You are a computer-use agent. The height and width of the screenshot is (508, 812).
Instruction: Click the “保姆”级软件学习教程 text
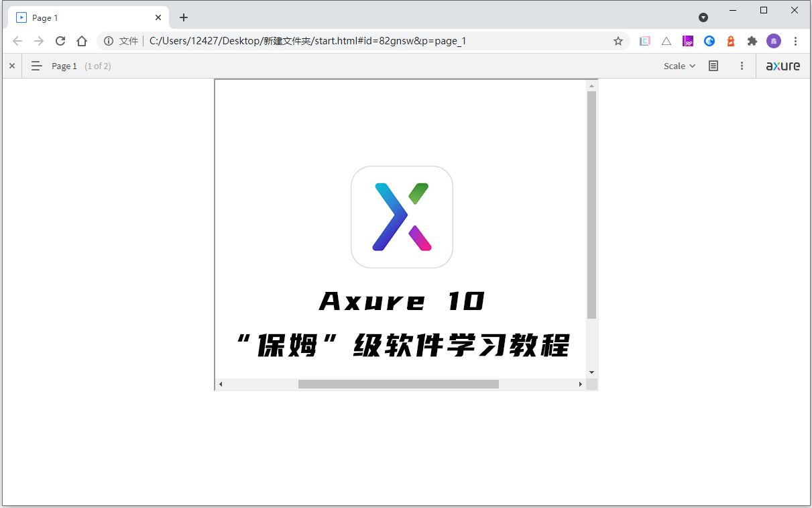click(x=402, y=346)
